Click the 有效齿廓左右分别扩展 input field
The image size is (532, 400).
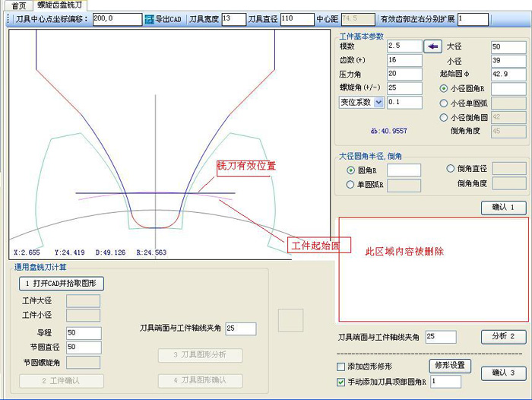[473, 19]
